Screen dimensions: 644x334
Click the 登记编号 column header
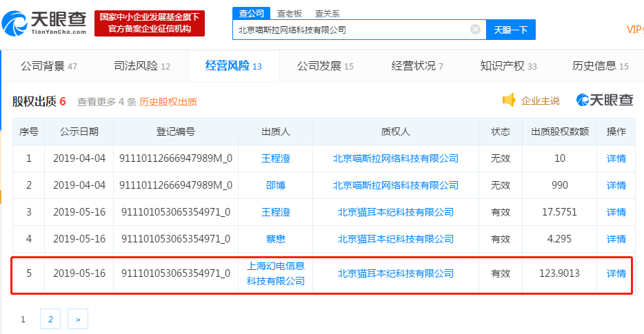(x=176, y=132)
